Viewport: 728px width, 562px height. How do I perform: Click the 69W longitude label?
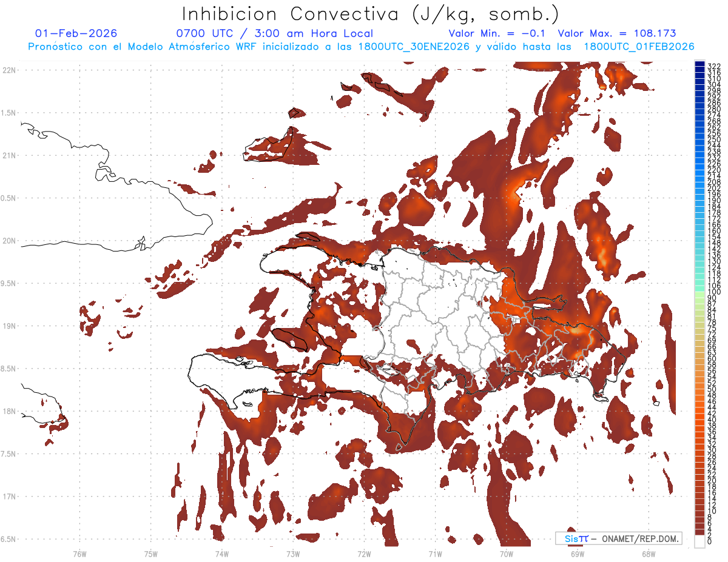point(578,554)
